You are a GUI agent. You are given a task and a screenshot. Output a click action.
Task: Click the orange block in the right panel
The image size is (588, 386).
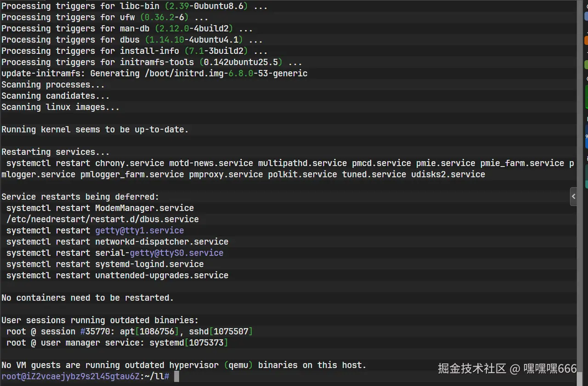coord(586,40)
